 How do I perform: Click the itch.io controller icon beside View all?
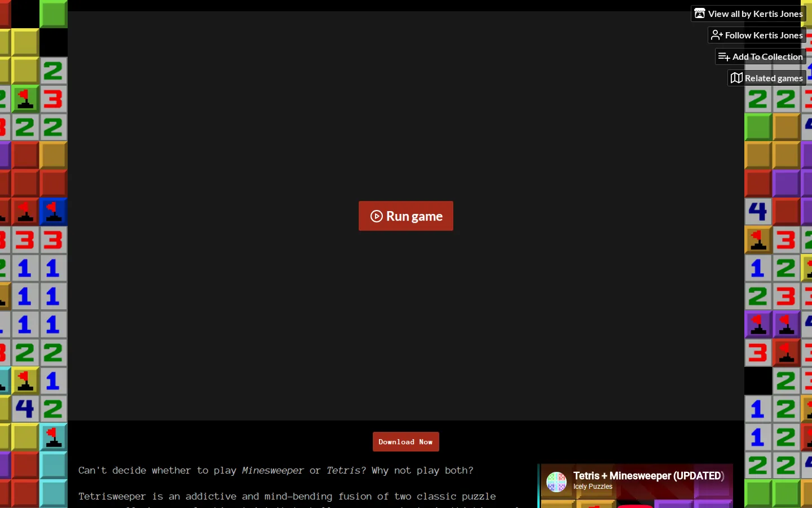[x=700, y=14]
